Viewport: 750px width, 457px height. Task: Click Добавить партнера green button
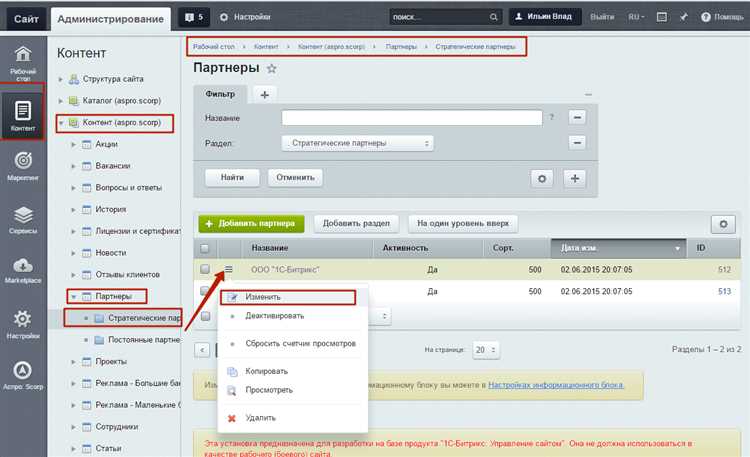(x=252, y=223)
